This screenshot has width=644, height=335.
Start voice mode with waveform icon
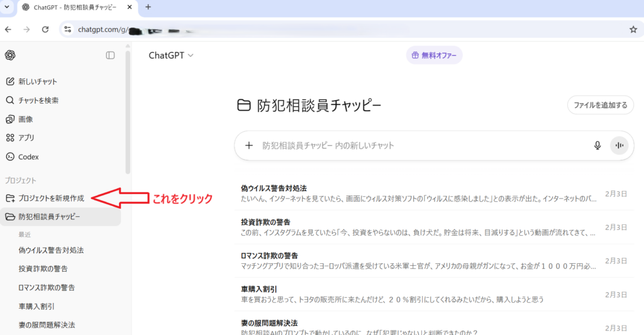click(619, 146)
